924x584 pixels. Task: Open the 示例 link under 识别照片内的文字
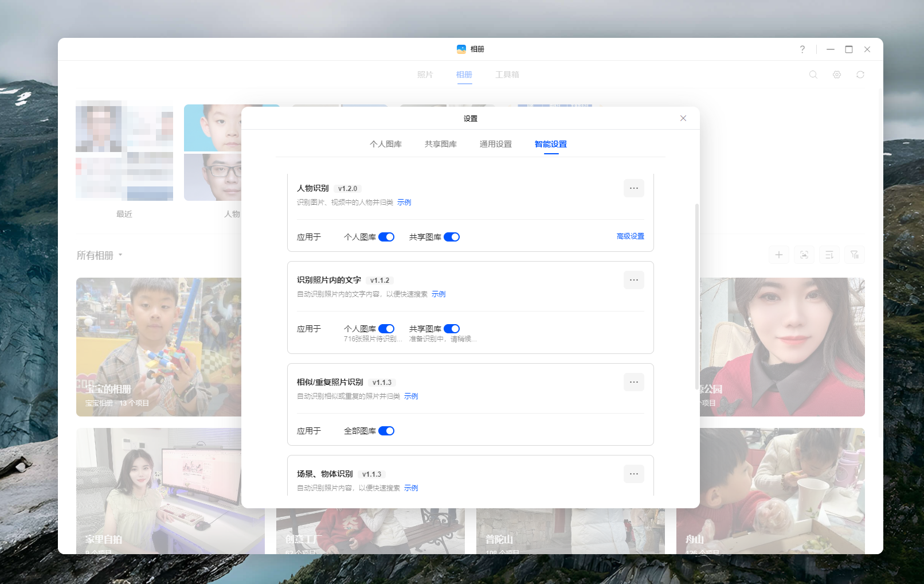438,294
